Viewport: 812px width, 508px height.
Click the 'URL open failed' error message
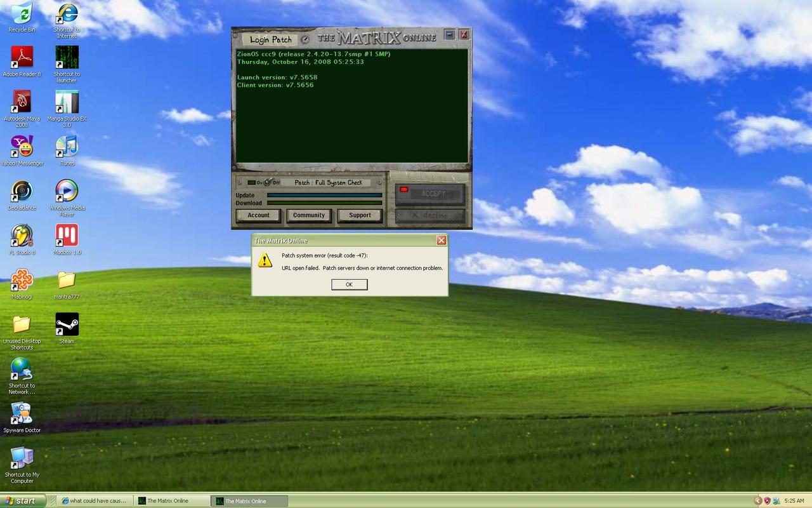362,268
